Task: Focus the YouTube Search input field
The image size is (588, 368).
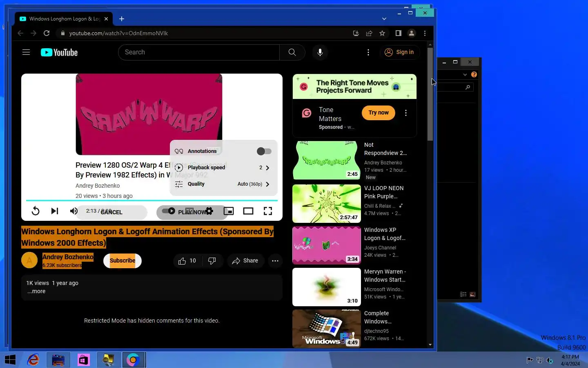Action: tap(199, 52)
